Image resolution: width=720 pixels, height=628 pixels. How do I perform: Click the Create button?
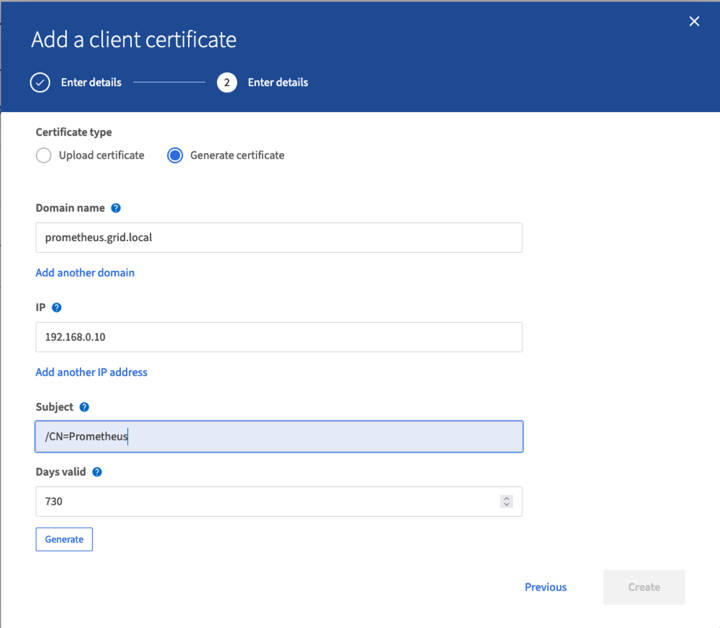pyautogui.click(x=644, y=587)
